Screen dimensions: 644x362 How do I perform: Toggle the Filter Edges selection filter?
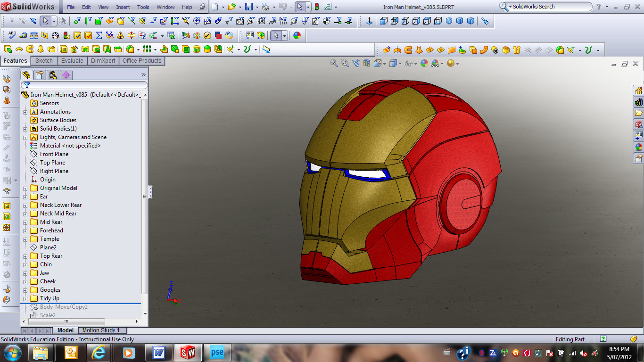(x=88, y=21)
